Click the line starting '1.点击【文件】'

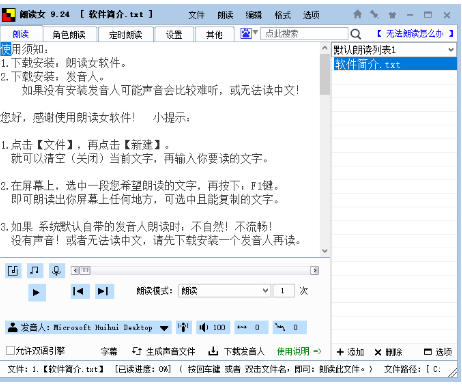click(85, 145)
